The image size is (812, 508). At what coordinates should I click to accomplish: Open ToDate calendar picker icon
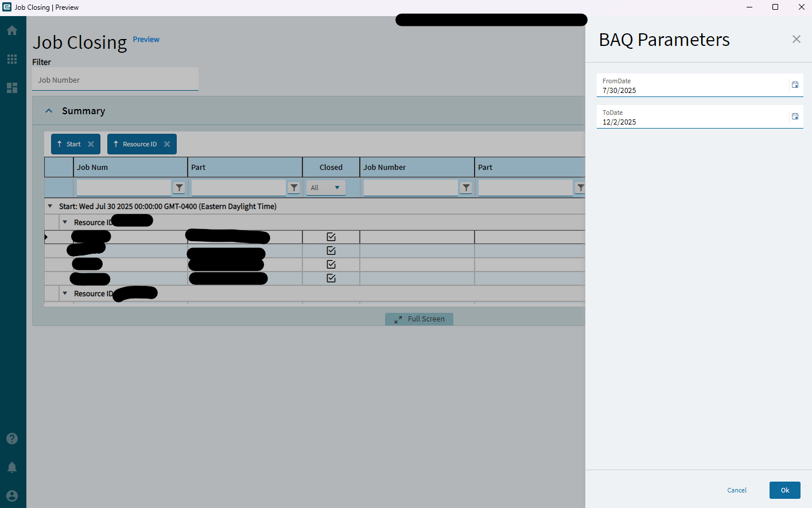[795, 117]
